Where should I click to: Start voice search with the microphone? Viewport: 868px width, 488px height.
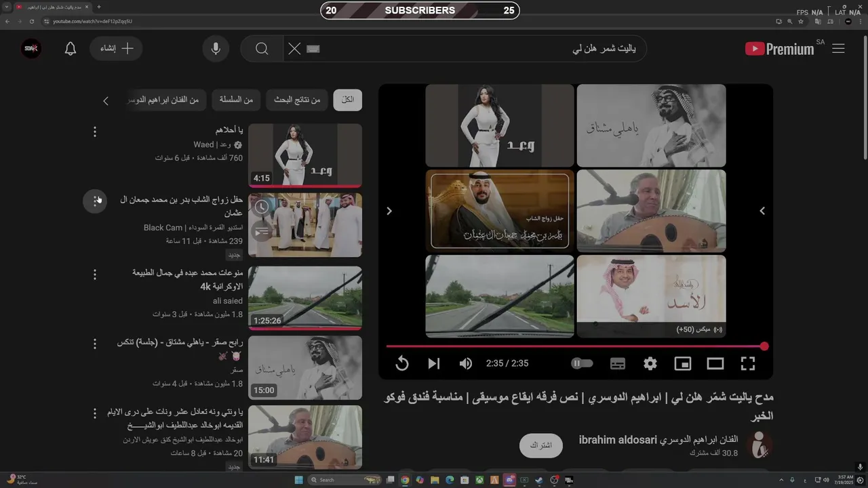(216, 49)
